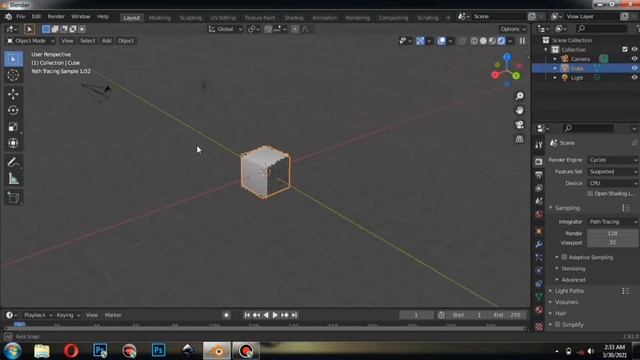Expand the Advanced subpanel

[573, 280]
